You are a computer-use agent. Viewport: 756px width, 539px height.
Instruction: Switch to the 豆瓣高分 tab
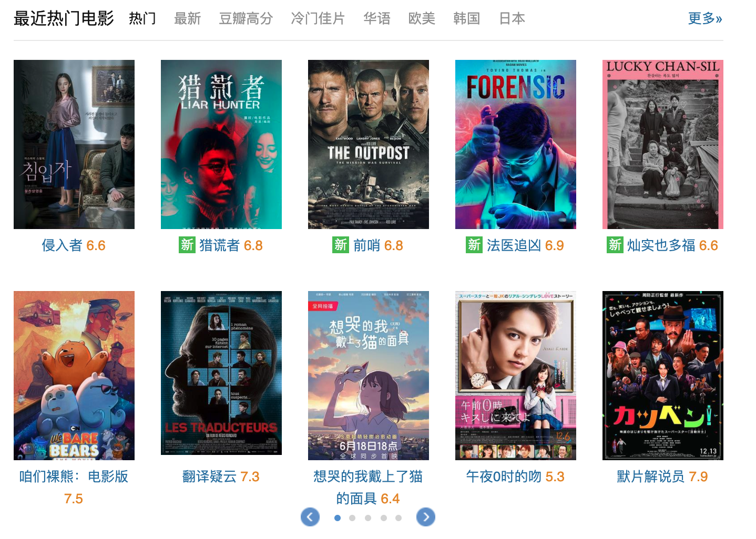246,18
